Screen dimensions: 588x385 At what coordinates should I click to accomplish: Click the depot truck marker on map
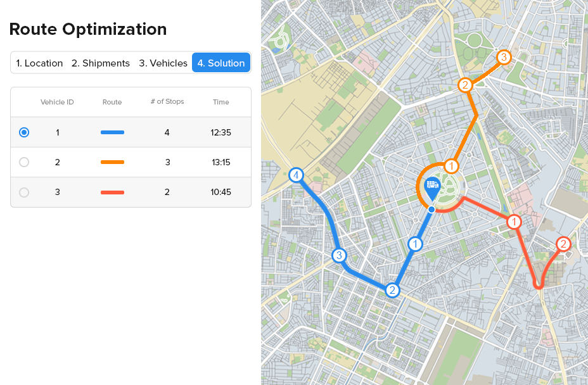433,186
